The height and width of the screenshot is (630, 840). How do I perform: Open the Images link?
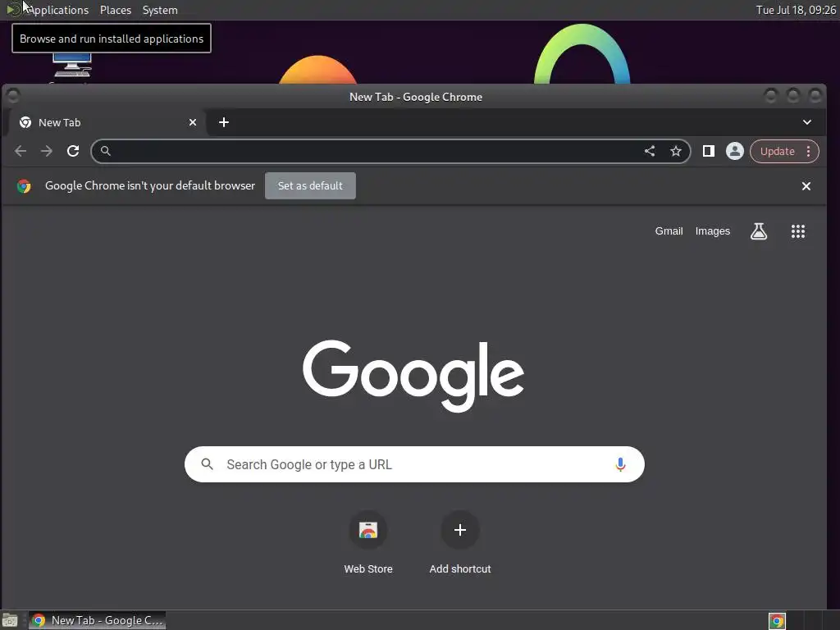click(713, 231)
